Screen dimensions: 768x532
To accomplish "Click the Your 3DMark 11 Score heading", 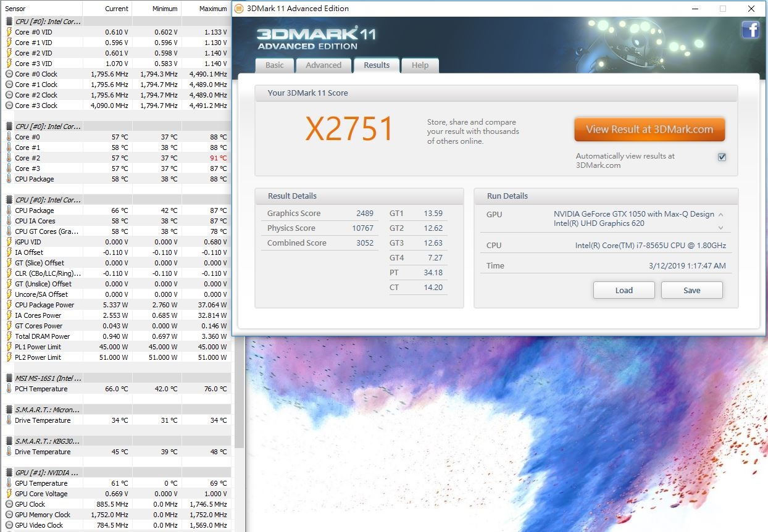I will coord(307,93).
